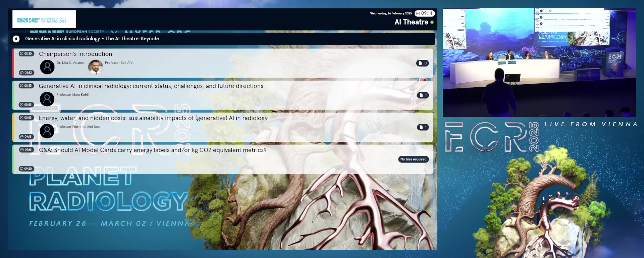This screenshot has height=258, width=644.
Task: Open the file badge for Florence Xini Doo's talk
Action: (x=423, y=127)
